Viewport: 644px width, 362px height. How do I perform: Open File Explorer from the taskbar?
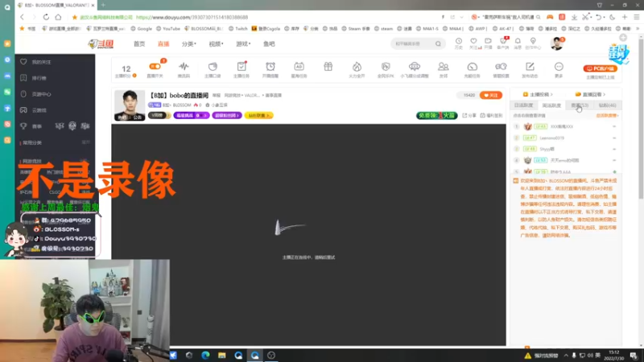pyautogui.click(x=222, y=356)
